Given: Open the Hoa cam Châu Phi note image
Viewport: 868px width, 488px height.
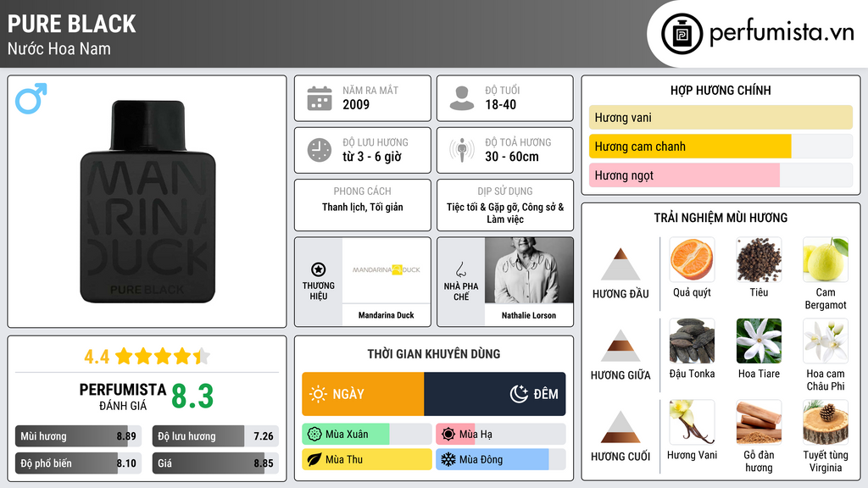Looking at the screenshot, I should tap(826, 341).
